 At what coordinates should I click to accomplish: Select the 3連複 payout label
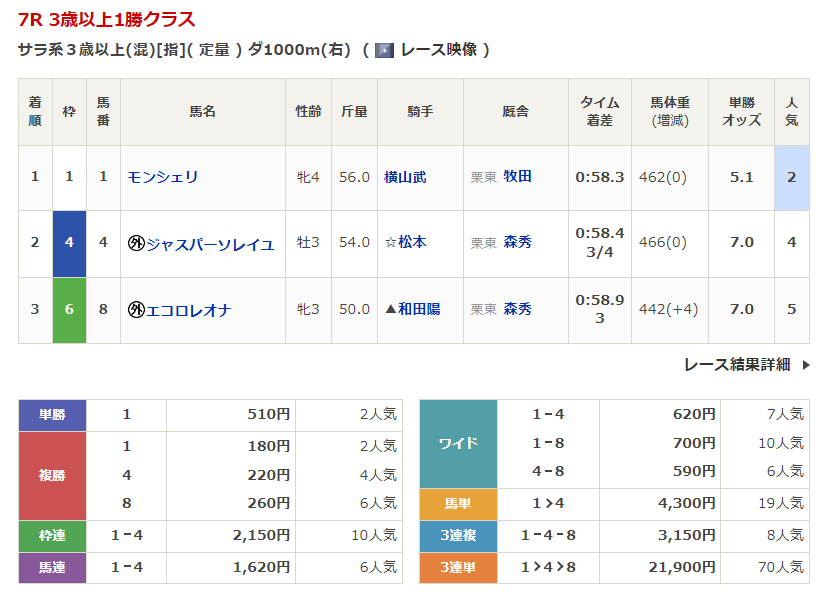(458, 536)
